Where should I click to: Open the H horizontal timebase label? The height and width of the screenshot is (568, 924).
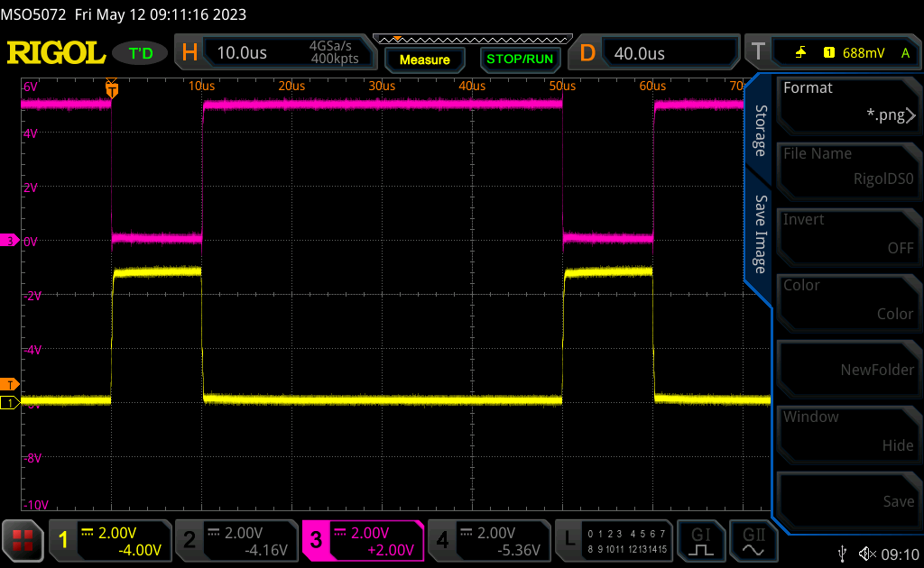[189, 53]
